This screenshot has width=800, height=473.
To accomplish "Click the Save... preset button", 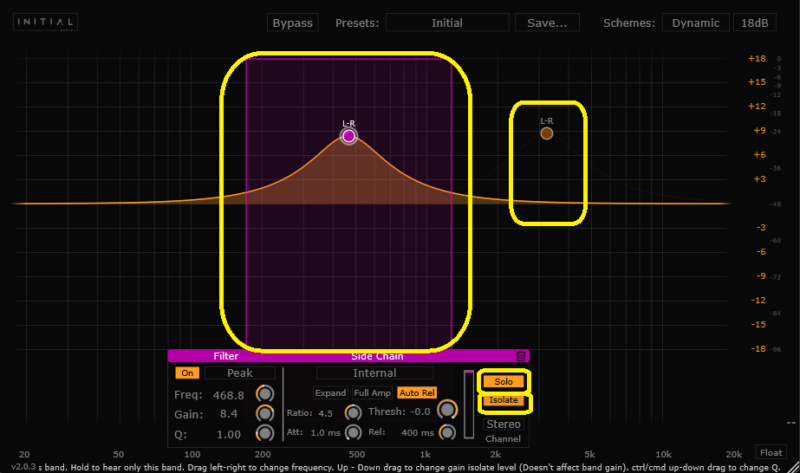I will (547, 22).
